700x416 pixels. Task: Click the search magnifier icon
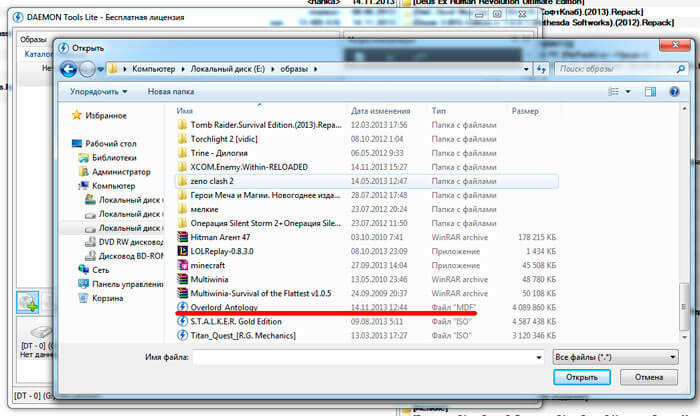pyautogui.click(x=680, y=69)
